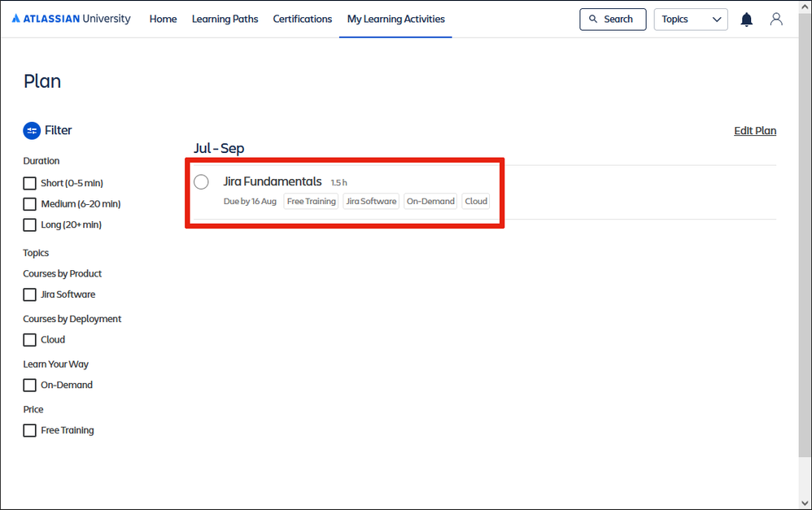Viewport: 812px width, 510px height.
Task: Expand the Topics dropdown
Action: 690,20
